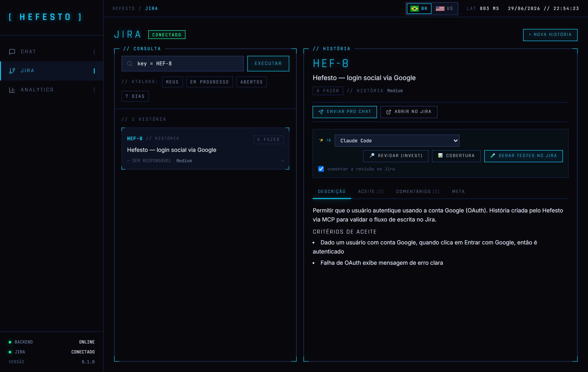Click the Chat speech-bubble icon in sidebar
588x372 pixels.
click(x=12, y=52)
